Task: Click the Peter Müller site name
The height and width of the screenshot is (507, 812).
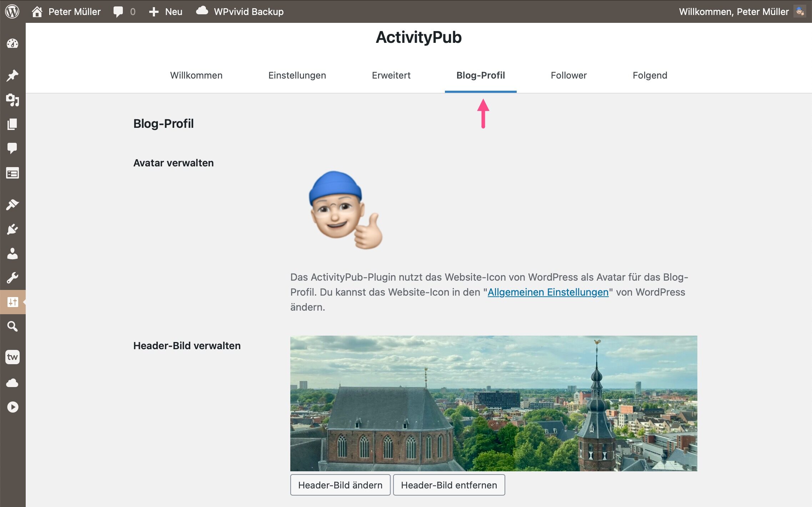Action: click(x=75, y=12)
